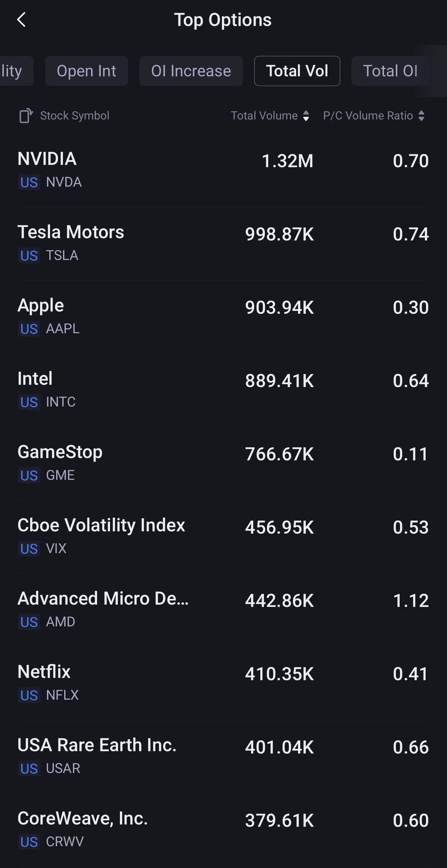This screenshot has width=447, height=868.
Task: Open the Netflix NFLX row
Action: pos(223,683)
